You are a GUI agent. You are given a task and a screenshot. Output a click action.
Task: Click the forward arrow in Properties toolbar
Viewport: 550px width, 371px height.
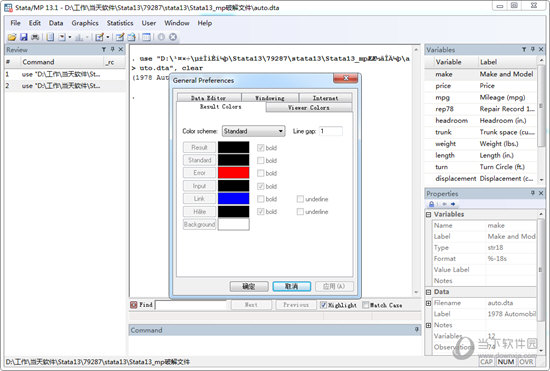[453, 204]
